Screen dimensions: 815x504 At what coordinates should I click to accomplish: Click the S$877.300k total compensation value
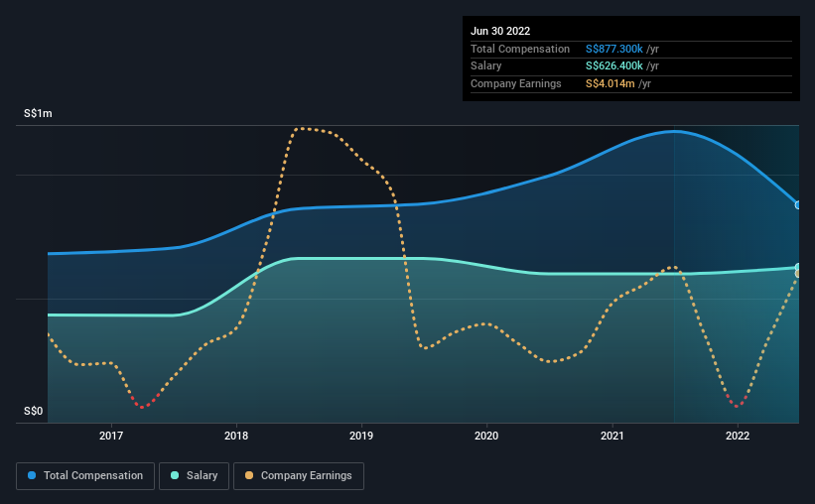pos(614,49)
